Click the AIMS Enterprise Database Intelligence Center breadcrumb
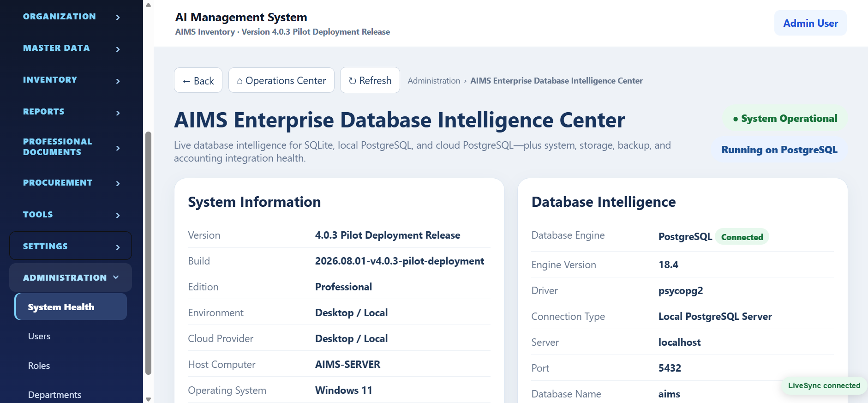868x403 pixels. (x=556, y=81)
